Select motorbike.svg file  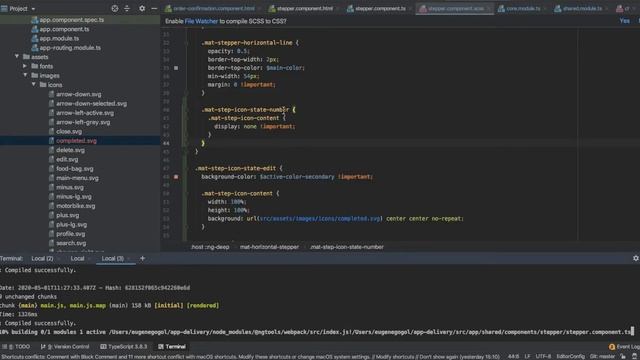(x=76, y=206)
